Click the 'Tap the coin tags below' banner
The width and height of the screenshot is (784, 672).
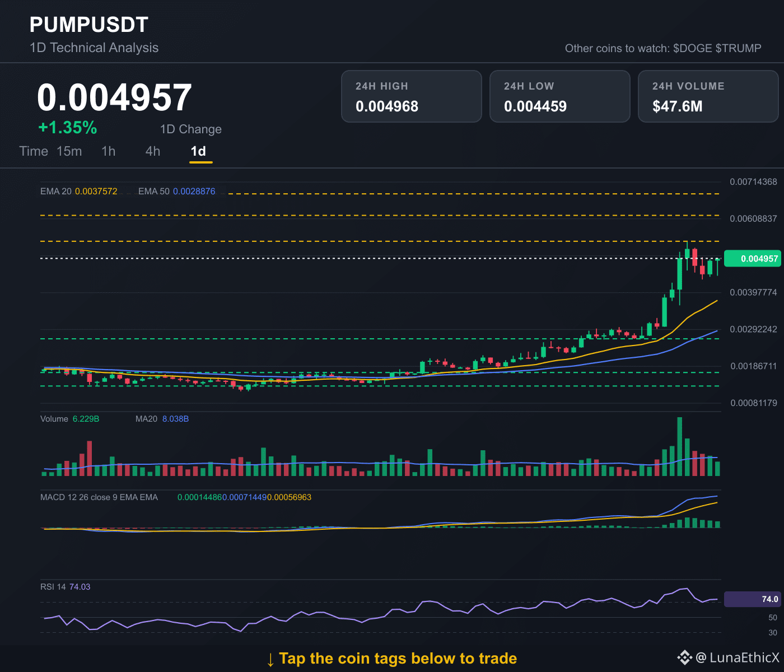pos(391,659)
